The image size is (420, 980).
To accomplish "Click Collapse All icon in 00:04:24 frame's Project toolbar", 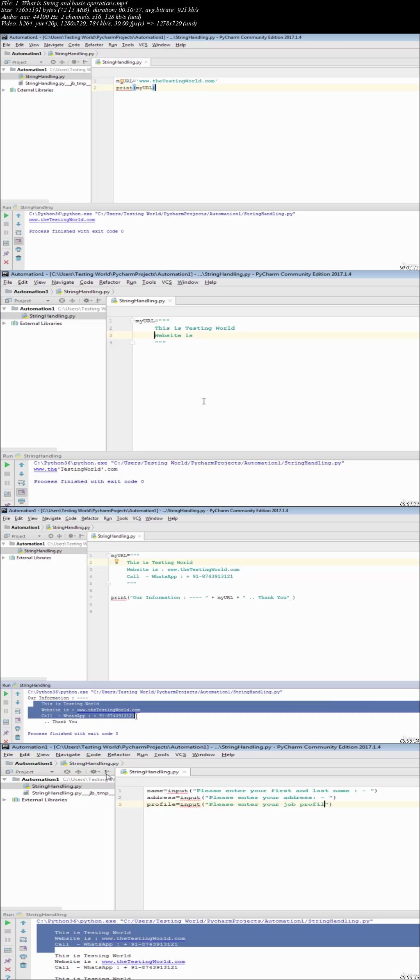I will (73, 301).
